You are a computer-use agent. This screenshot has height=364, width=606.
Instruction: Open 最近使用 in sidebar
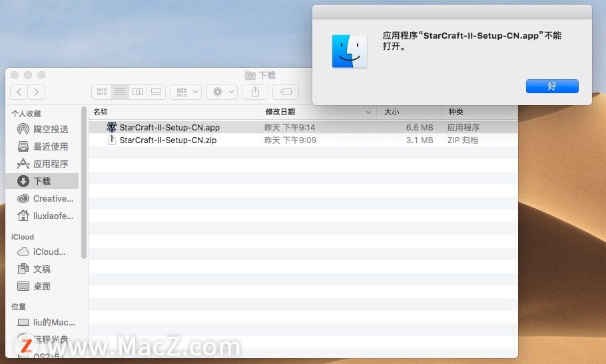pyautogui.click(x=43, y=146)
